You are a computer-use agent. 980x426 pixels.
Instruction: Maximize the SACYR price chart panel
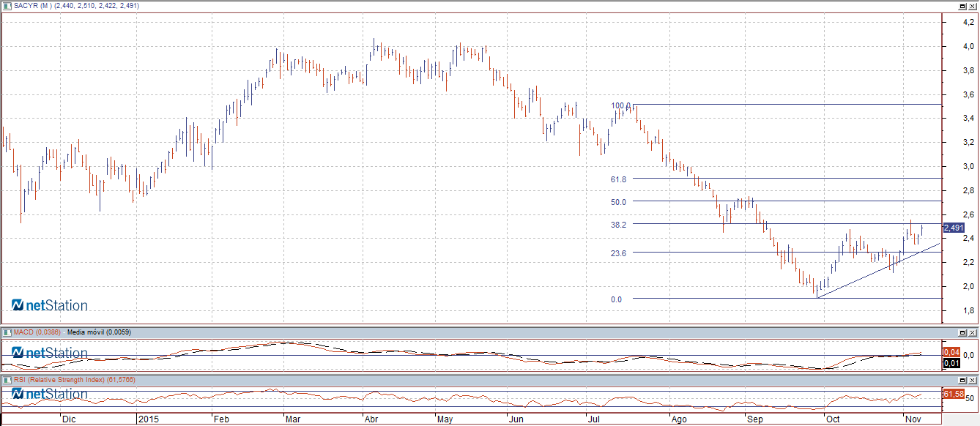(963, 6)
